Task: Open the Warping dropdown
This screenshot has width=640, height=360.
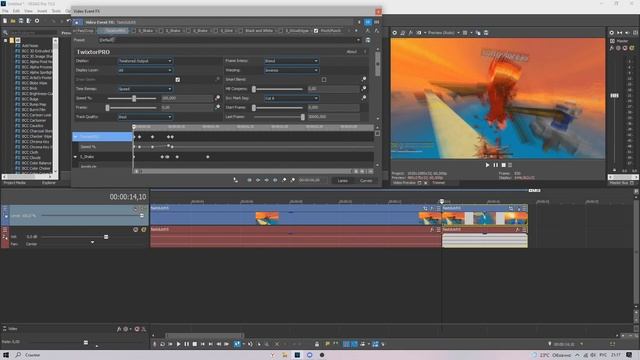Action: click(x=291, y=70)
